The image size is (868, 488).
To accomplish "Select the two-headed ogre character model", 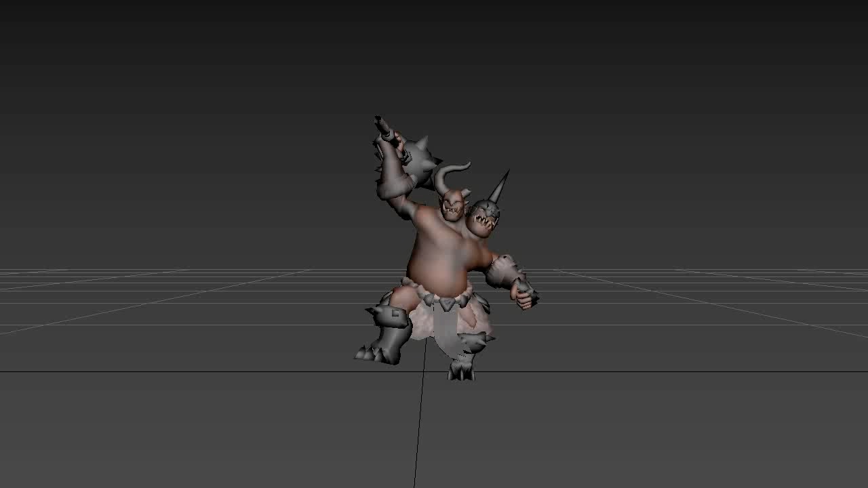I will coord(446,249).
